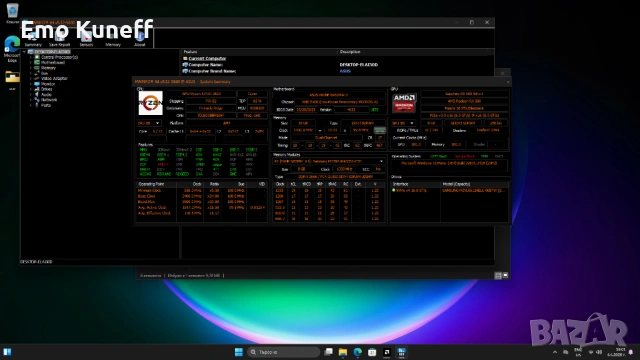This screenshot has height=360, width=640.
Task: Expand the Memory tree node
Action: coord(31,68)
